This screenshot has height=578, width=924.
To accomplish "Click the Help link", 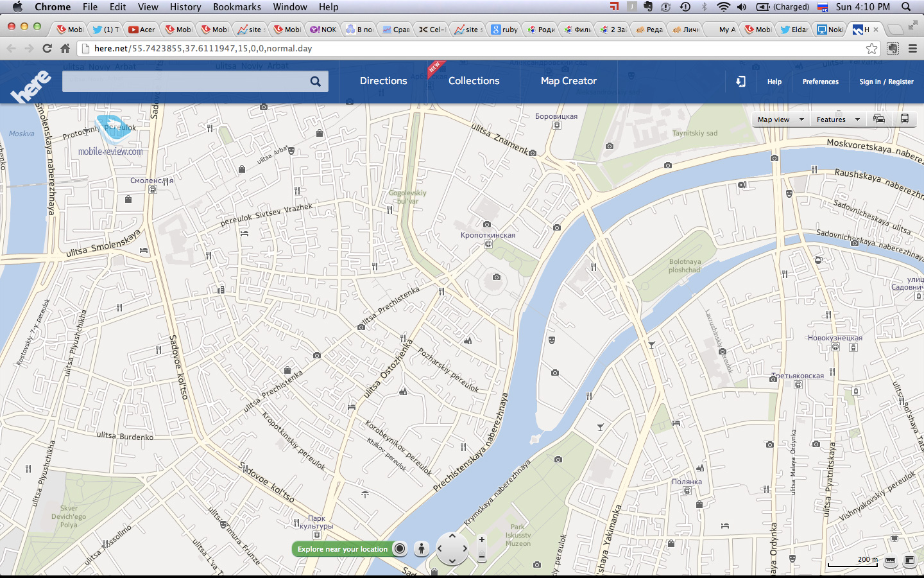I will point(774,82).
